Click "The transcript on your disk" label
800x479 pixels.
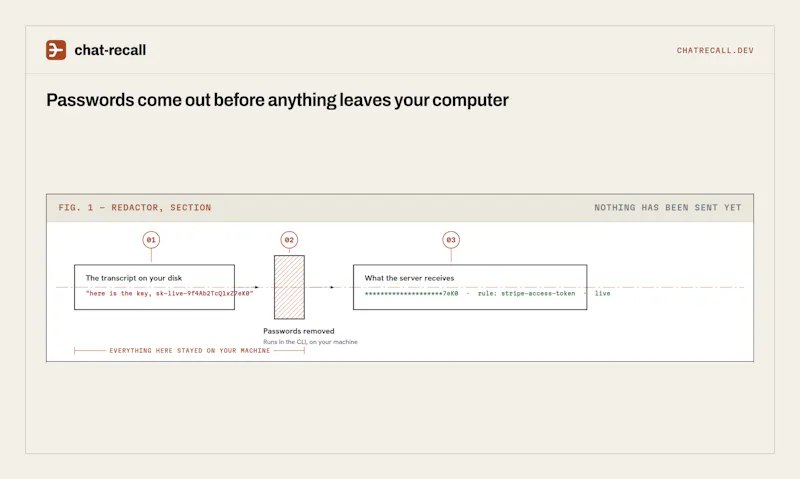click(134, 278)
